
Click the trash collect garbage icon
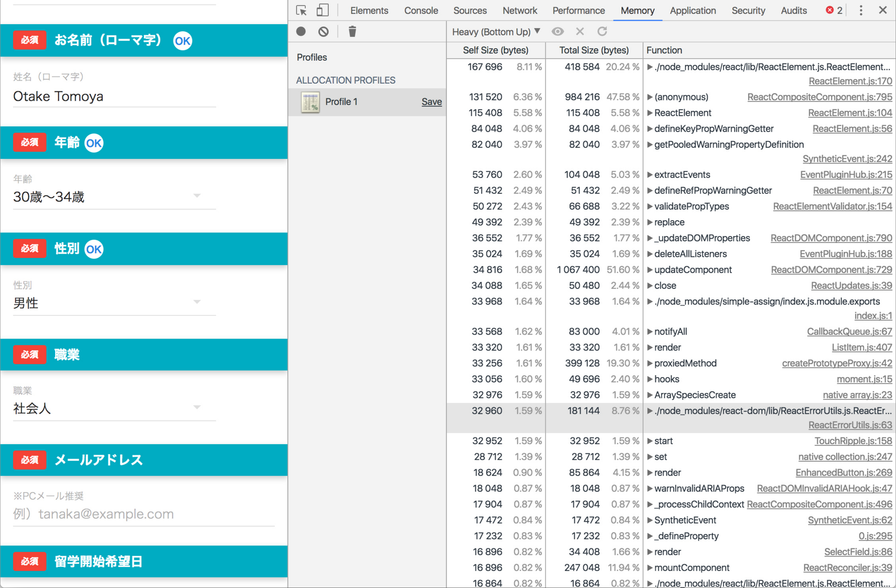tap(353, 31)
